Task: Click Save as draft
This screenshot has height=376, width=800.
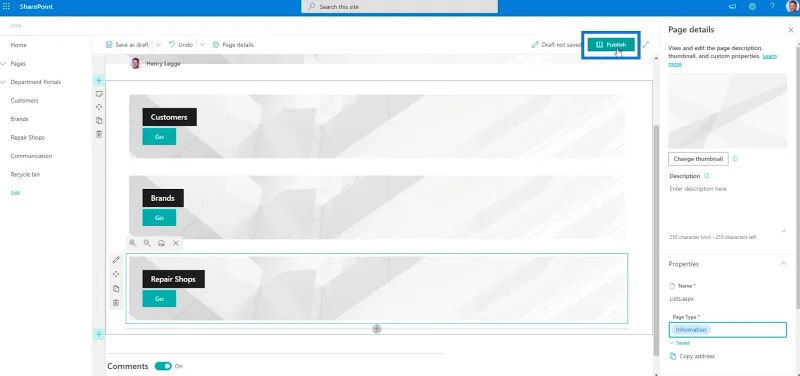Action: click(x=127, y=45)
